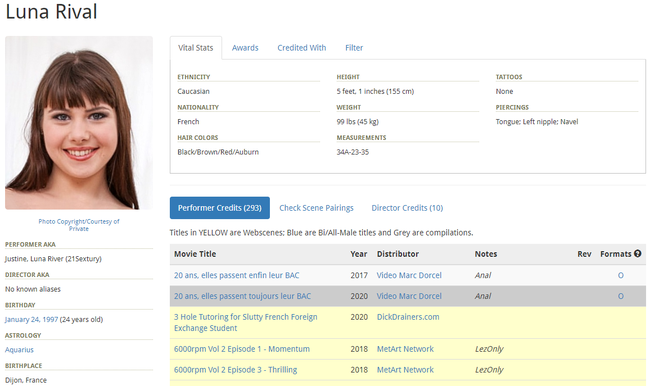Click Video Marc Dorcel distributor in 2020 row

409,296
